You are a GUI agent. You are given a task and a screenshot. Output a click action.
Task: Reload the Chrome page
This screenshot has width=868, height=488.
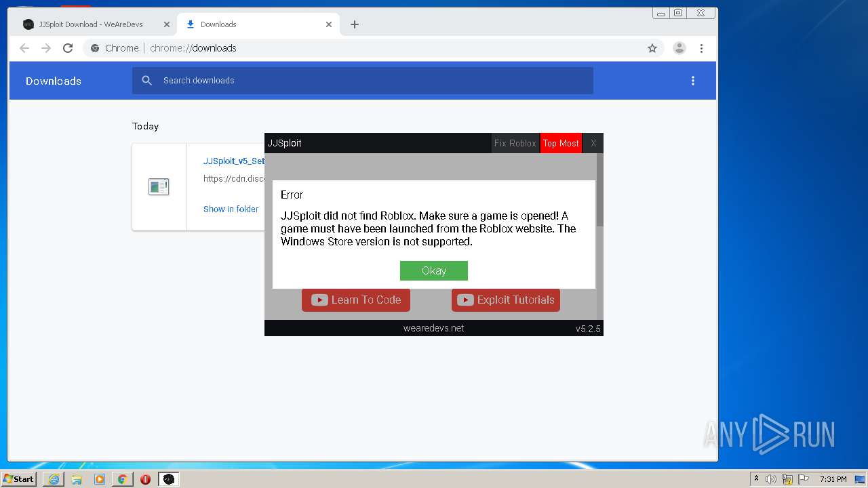click(68, 48)
